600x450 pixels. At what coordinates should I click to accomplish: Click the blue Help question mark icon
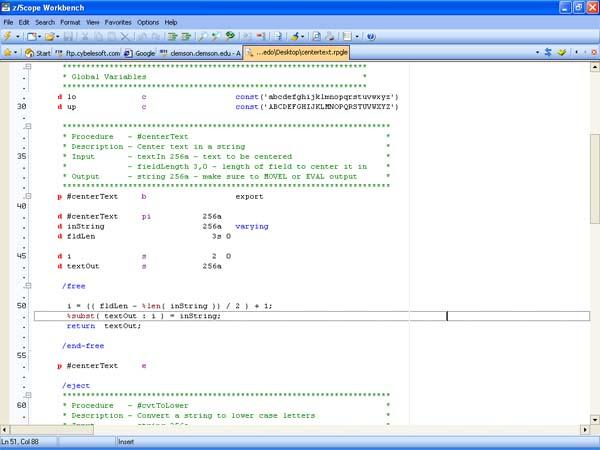371,36
